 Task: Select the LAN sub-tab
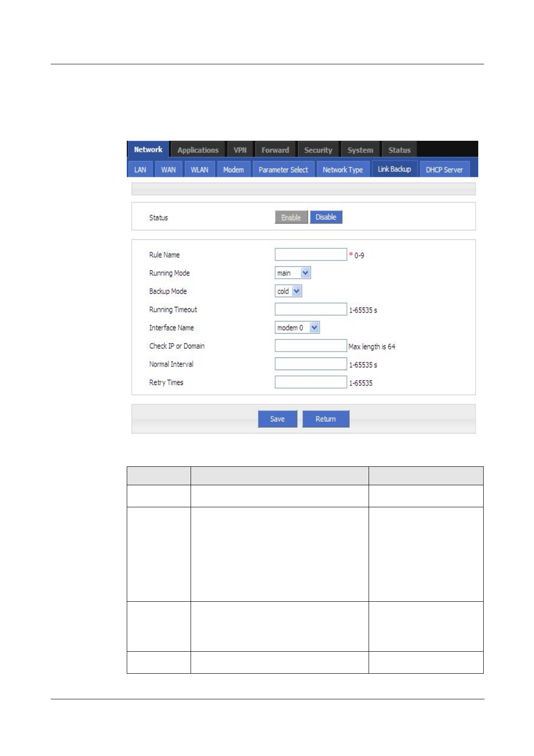(140, 170)
